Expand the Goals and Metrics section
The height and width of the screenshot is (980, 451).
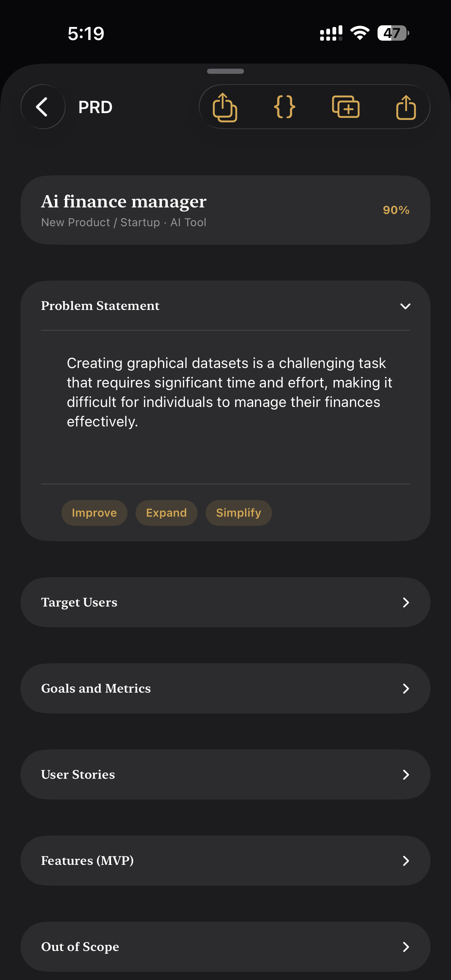coord(405,688)
